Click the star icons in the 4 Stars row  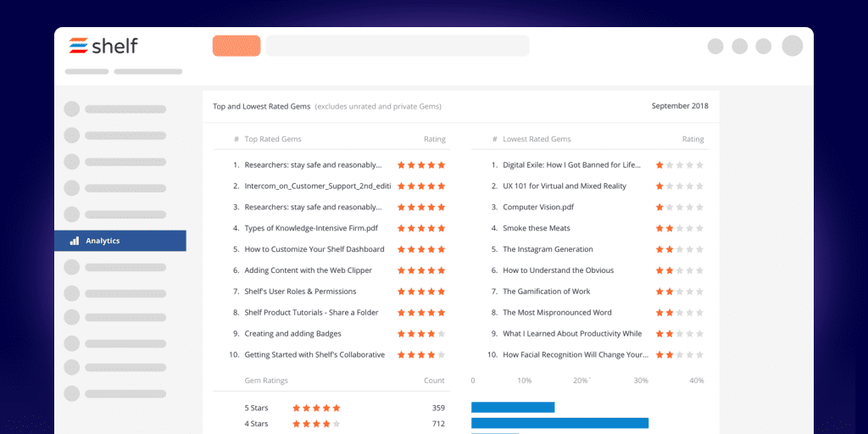pos(316,424)
